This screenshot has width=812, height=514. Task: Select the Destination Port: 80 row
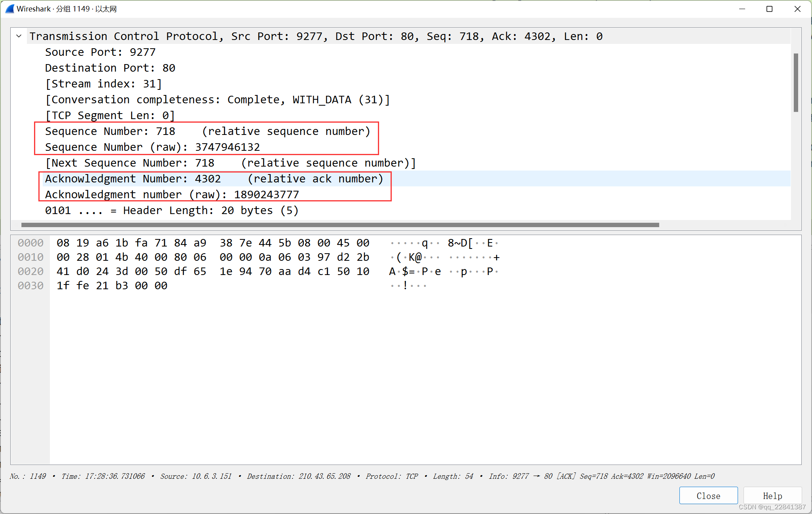click(x=400, y=68)
